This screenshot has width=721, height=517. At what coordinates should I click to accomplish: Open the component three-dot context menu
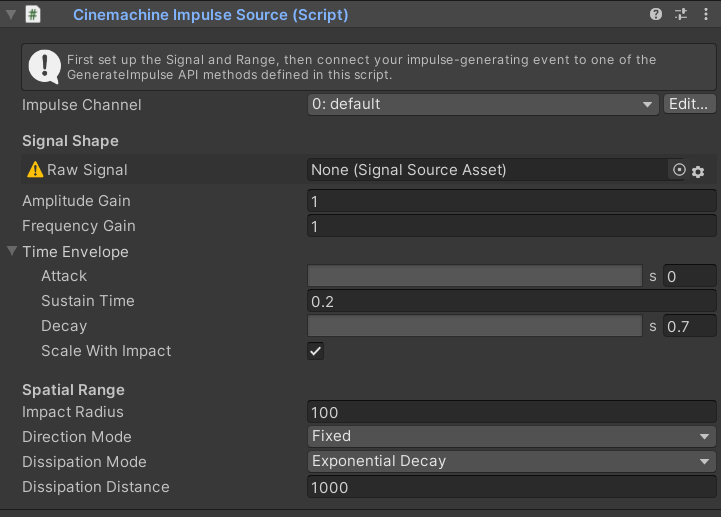coord(706,15)
